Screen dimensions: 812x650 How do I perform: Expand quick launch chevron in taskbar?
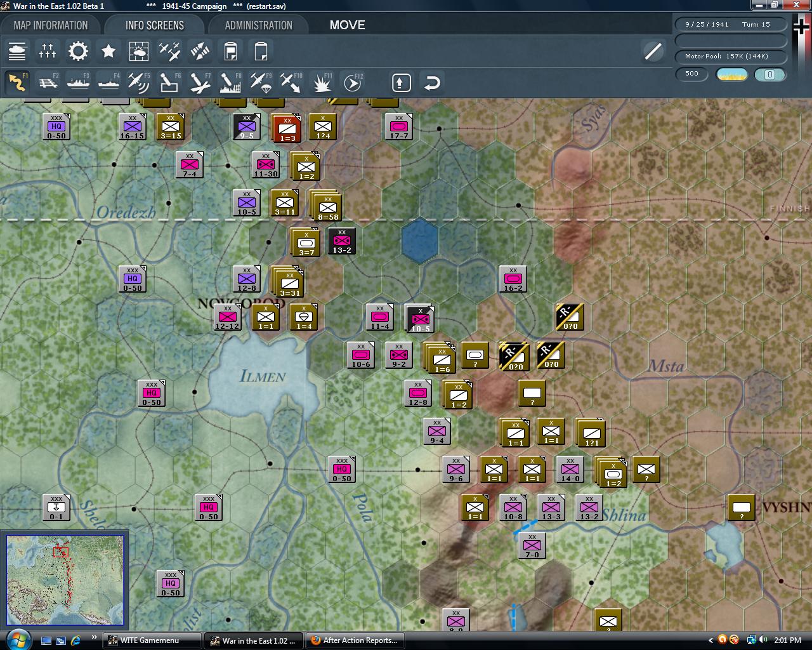coord(95,637)
